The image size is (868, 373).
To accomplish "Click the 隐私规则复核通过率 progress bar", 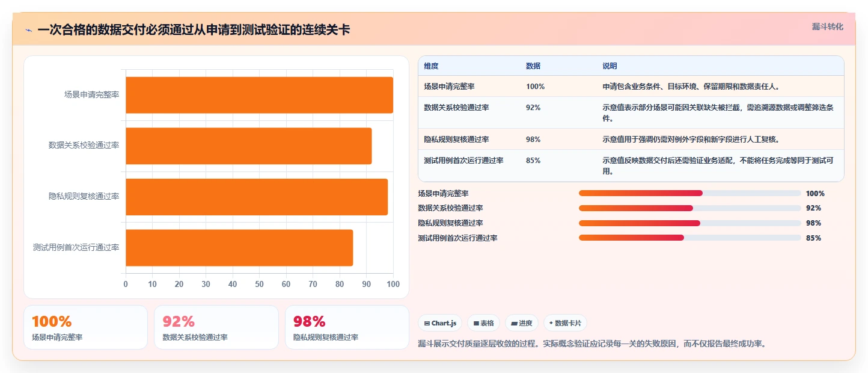I will point(689,223).
